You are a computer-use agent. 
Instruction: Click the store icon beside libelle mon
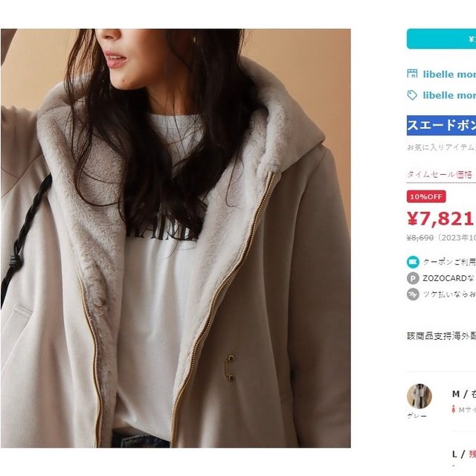(x=412, y=74)
